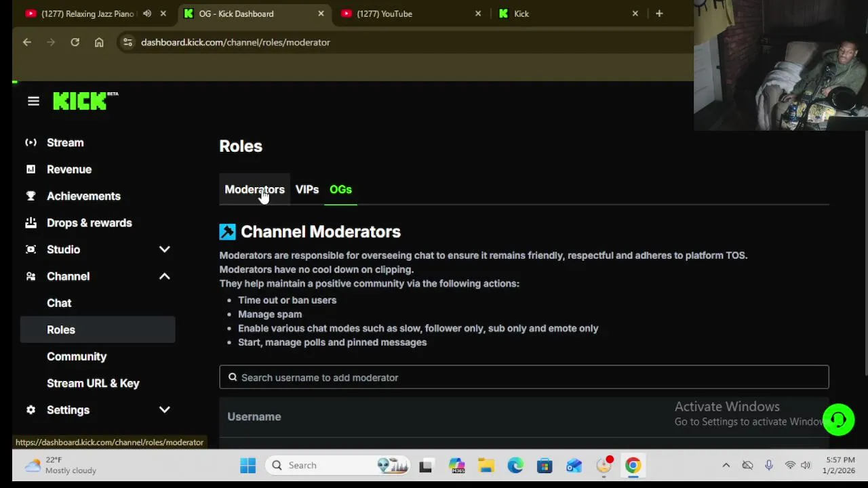This screenshot has height=488, width=868.
Task: Close the OG - Kick Dashboard tab
Action: coord(321,14)
